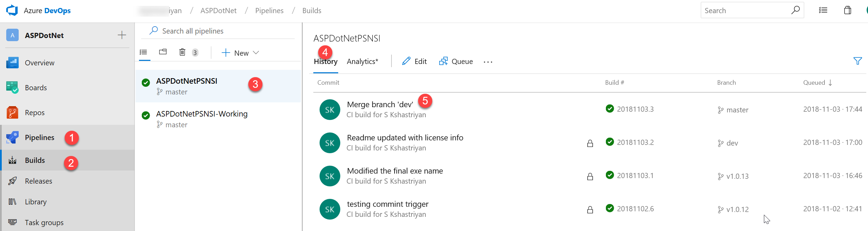Click the Branch column header
The image size is (868, 231).
(727, 83)
